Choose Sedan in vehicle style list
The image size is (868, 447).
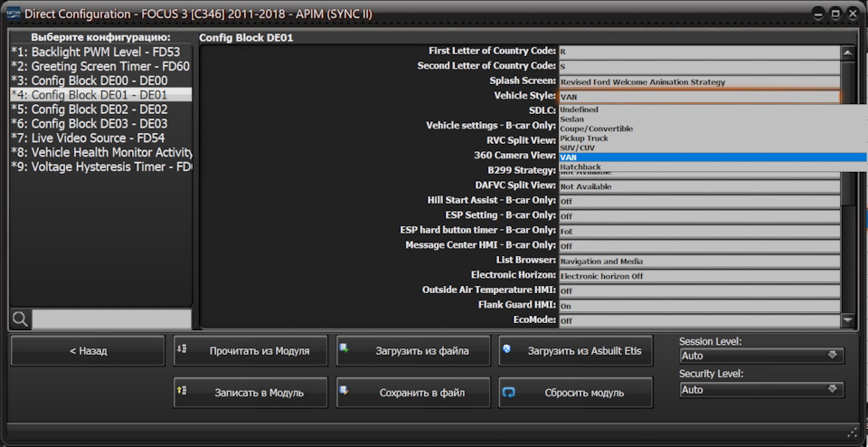pos(713,119)
